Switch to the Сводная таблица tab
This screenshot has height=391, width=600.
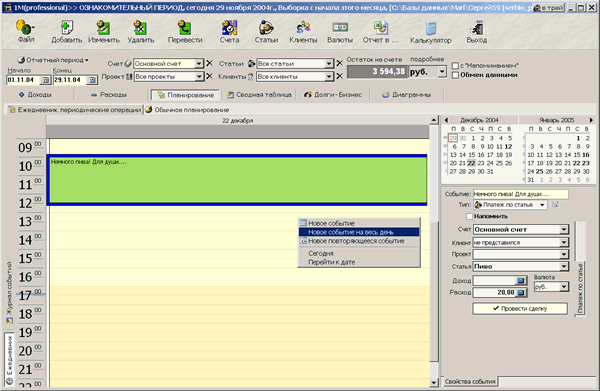259,94
